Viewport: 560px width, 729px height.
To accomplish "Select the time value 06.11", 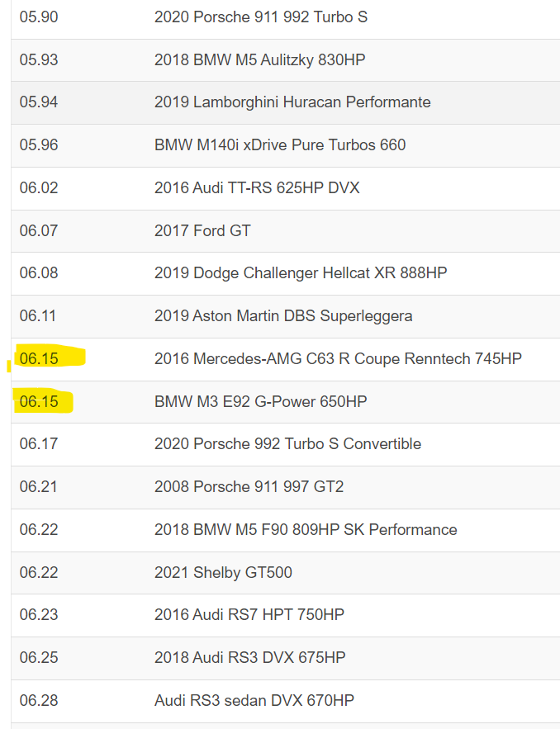I will click(x=38, y=316).
